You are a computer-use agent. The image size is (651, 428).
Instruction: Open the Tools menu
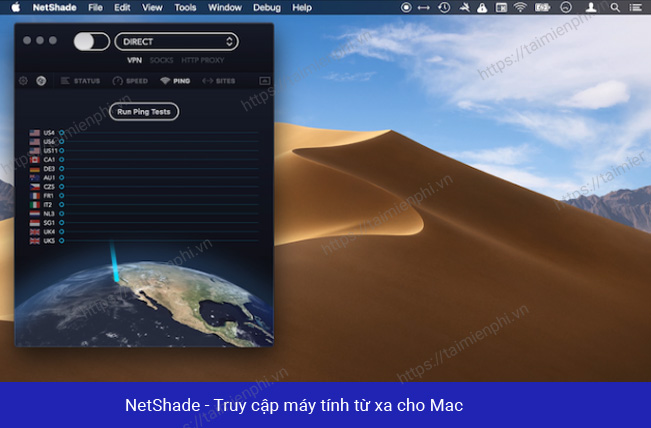pyautogui.click(x=185, y=7)
